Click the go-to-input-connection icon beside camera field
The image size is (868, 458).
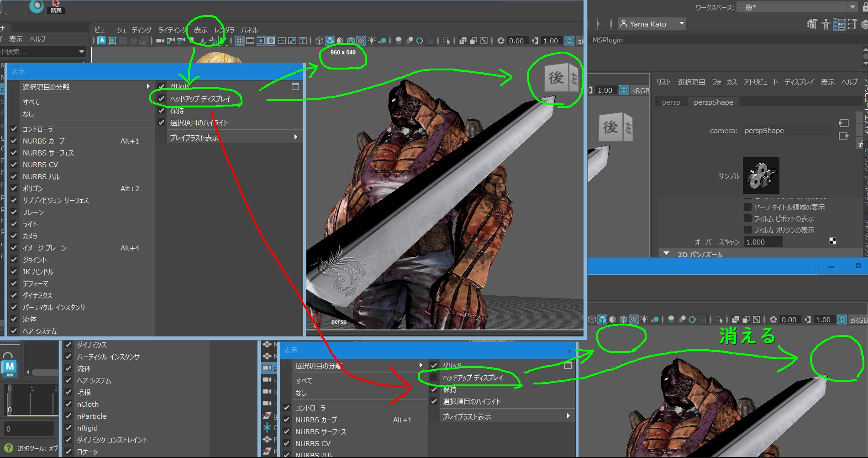(844, 123)
